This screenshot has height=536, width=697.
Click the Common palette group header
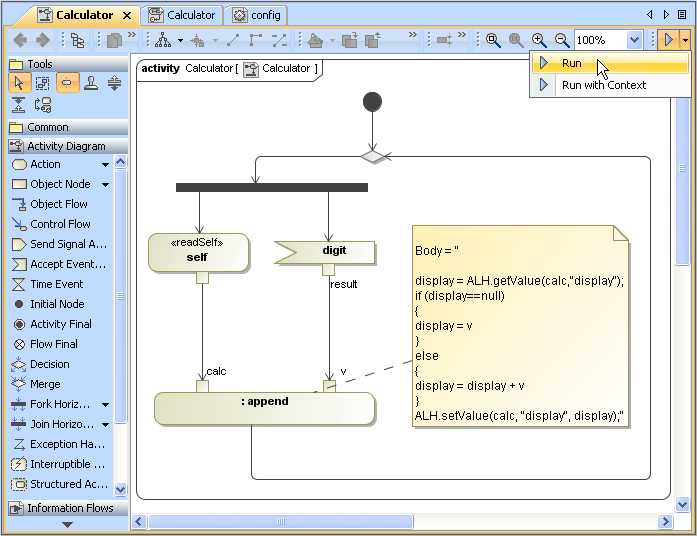coord(48,127)
